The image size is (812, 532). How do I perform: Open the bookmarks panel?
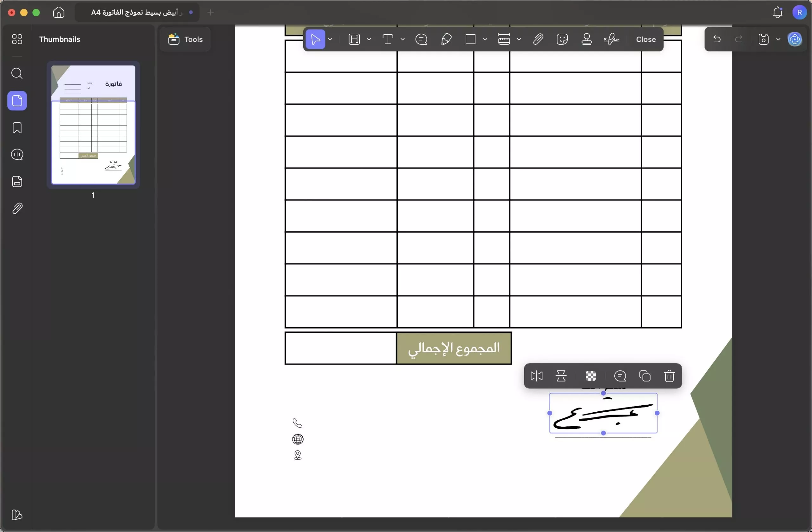point(17,128)
